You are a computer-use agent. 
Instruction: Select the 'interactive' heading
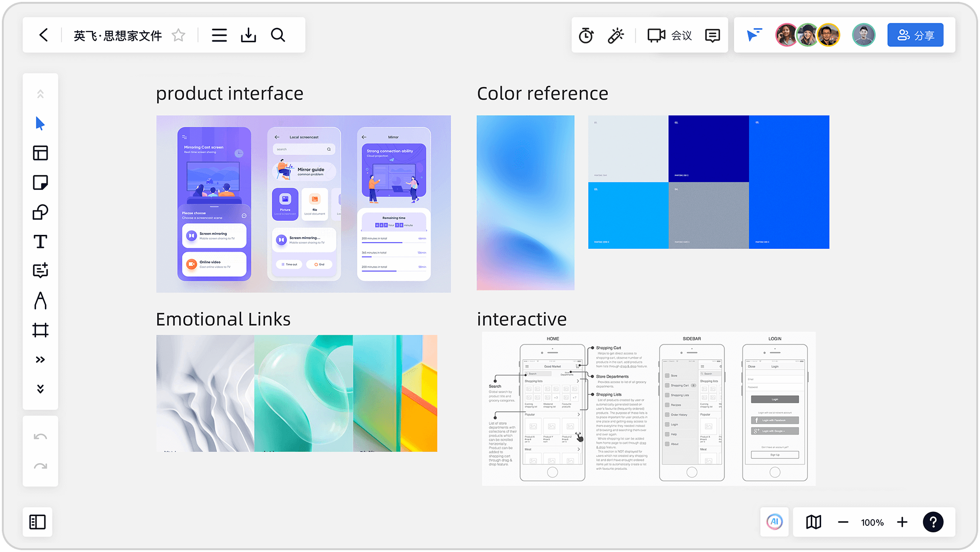pos(522,319)
